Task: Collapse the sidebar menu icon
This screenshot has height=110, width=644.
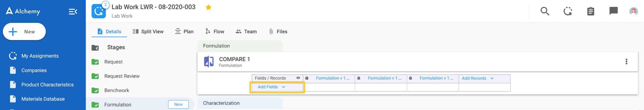Action: pyautogui.click(x=73, y=12)
